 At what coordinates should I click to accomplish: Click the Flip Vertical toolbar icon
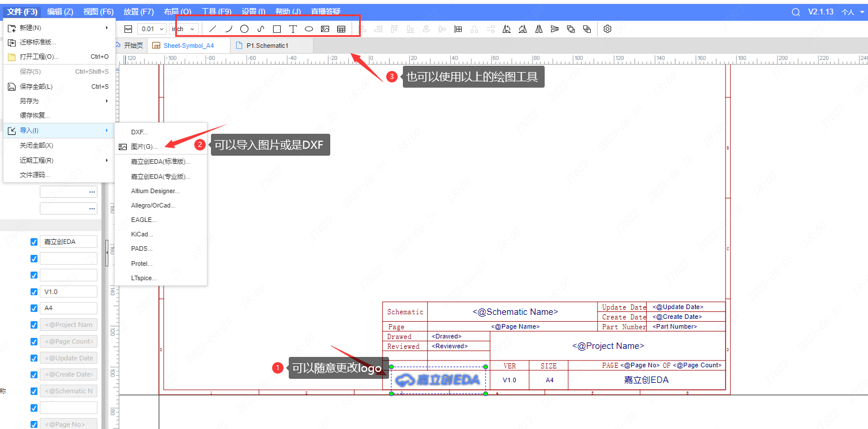pyautogui.click(x=554, y=29)
